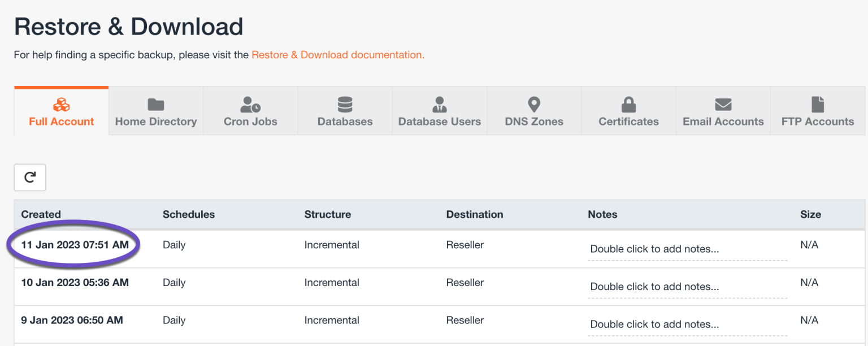Click the FTP Accounts file icon

point(817,105)
